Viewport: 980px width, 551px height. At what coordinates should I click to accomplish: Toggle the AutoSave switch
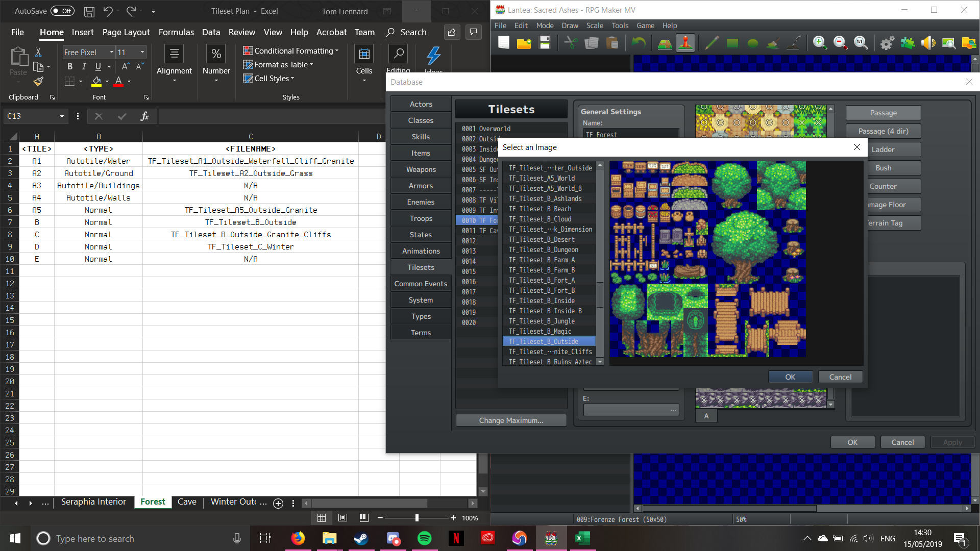coord(62,11)
